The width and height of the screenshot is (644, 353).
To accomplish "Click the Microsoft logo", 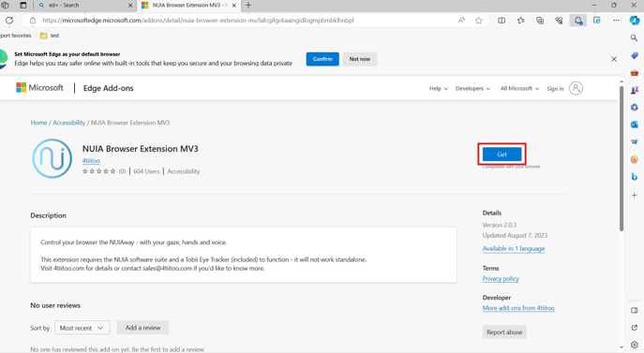I will 39,88.
